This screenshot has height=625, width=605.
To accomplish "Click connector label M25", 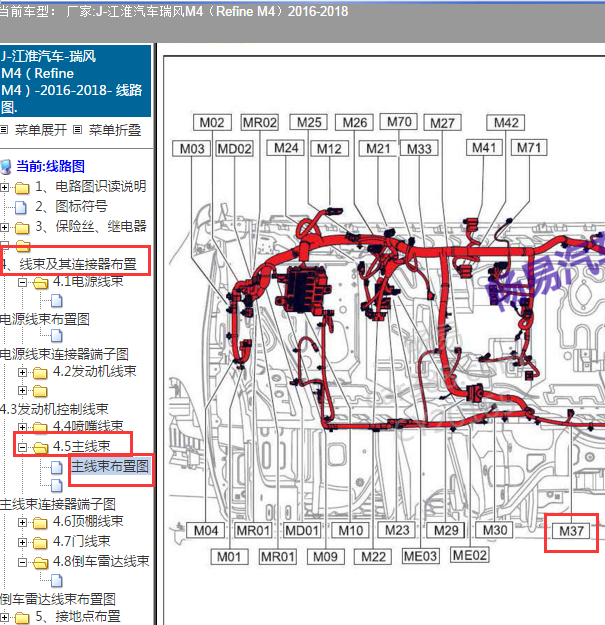I will (x=309, y=122).
